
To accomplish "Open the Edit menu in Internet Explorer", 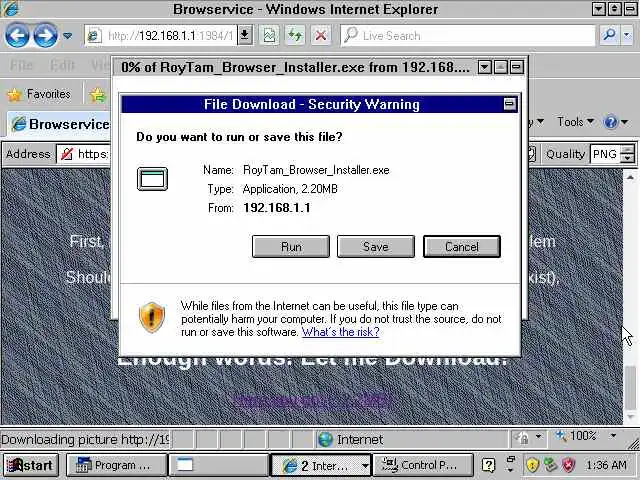I will click(x=62, y=65).
